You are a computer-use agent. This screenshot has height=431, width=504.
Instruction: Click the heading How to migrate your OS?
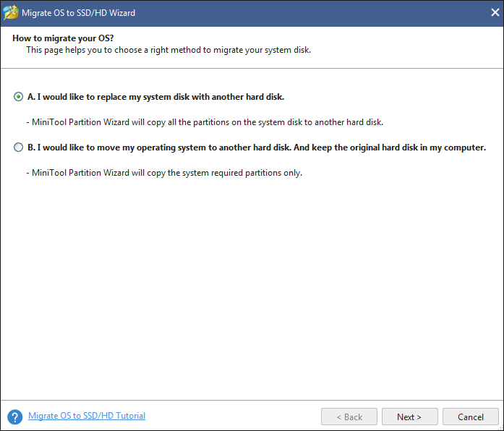(x=63, y=38)
